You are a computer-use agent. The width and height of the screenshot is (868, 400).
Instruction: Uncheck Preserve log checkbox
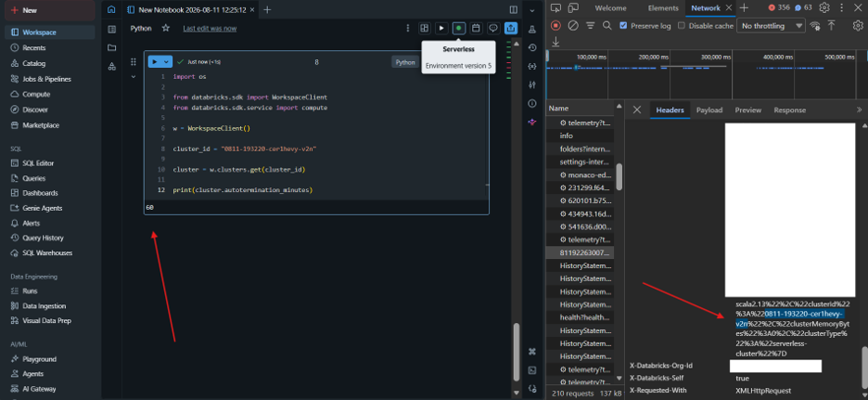(623, 25)
